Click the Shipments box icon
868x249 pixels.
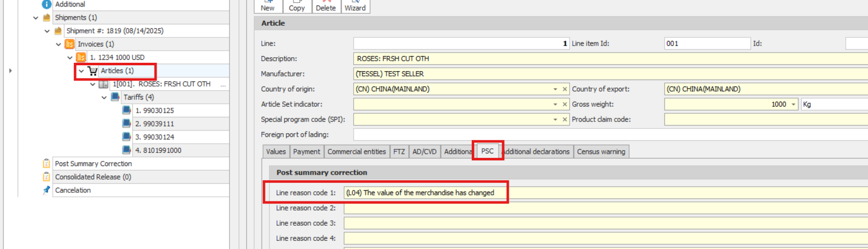[47, 18]
